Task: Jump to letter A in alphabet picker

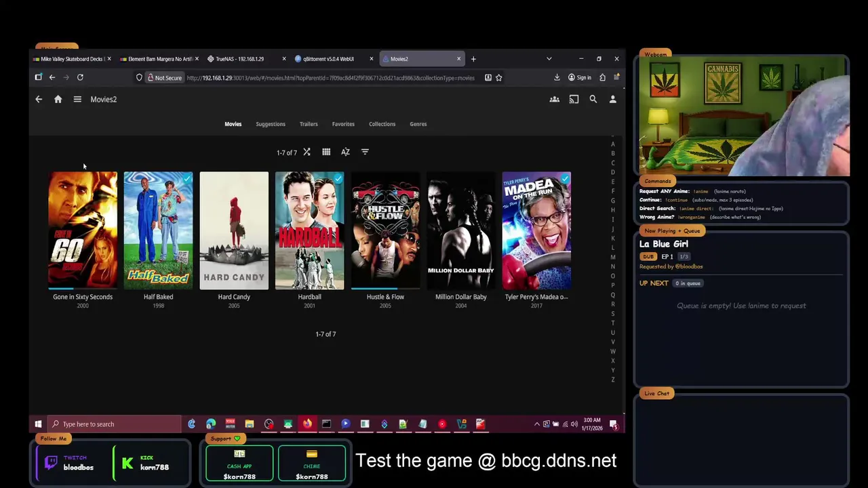Action: 613,144
